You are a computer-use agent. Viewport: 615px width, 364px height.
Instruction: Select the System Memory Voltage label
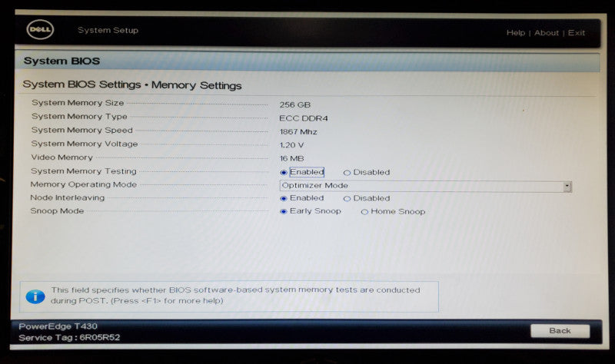(85, 144)
